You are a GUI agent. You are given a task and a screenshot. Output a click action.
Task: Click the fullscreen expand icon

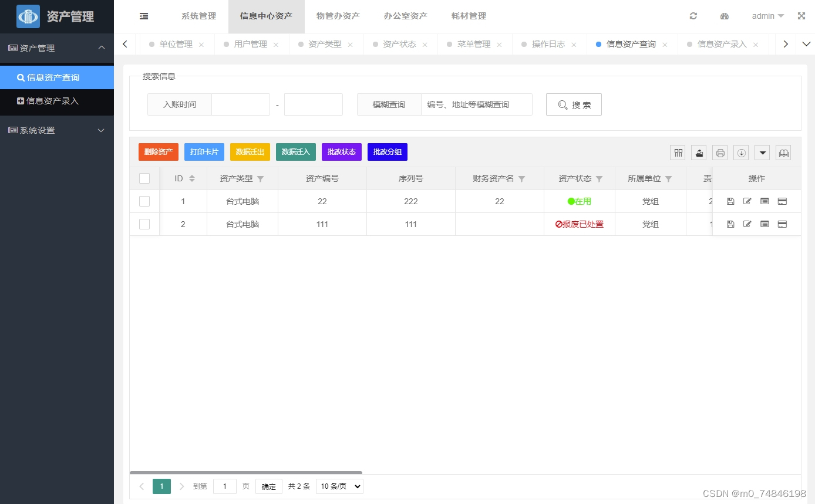pyautogui.click(x=801, y=16)
